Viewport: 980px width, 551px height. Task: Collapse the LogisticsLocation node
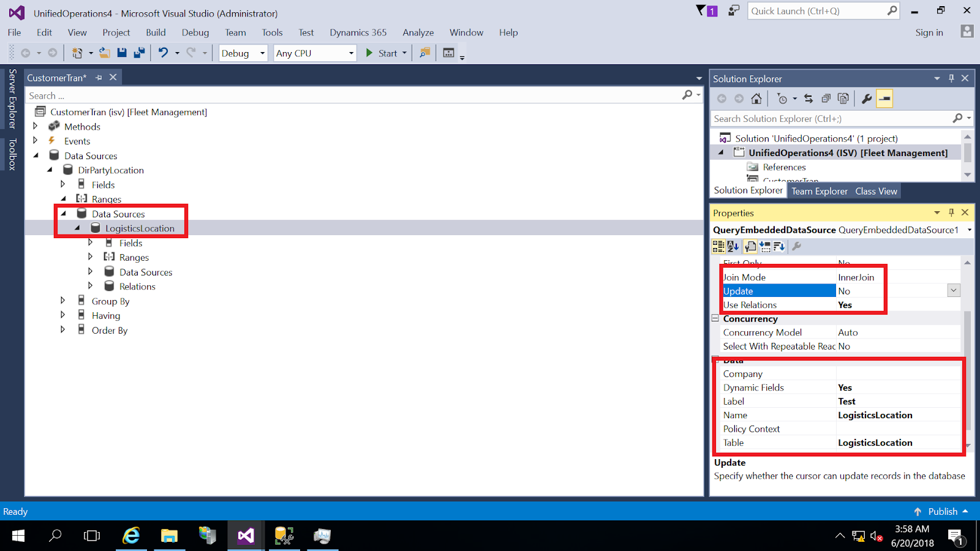[x=77, y=228]
